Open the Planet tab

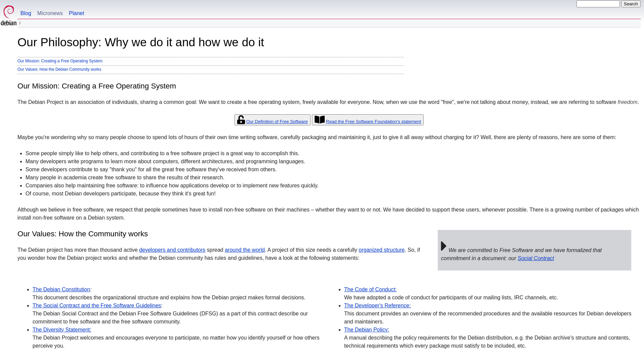(76, 13)
